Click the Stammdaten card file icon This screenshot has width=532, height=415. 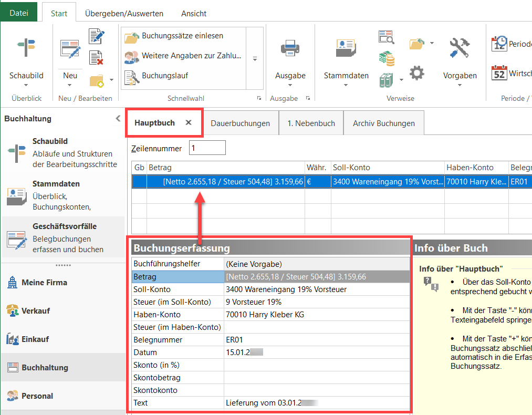tap(346, 49)
